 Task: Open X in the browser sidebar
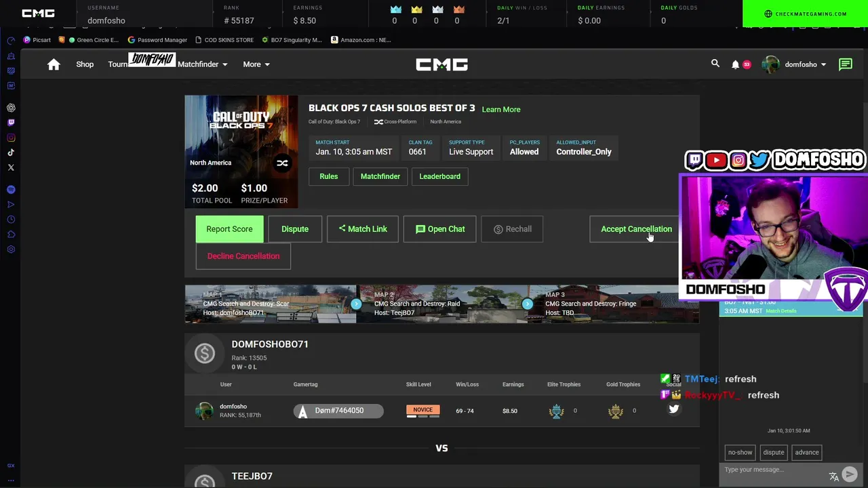(11, 167)
